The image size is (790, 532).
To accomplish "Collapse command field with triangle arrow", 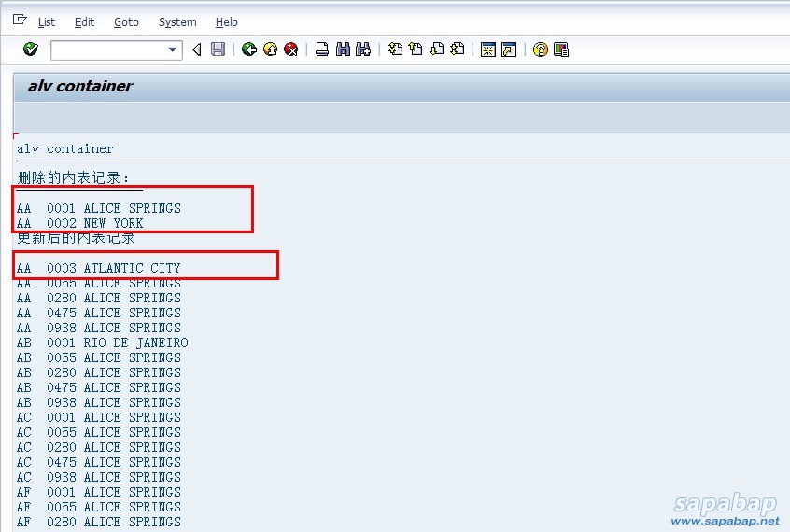I will pyautogui.click(x=196, y=49).
